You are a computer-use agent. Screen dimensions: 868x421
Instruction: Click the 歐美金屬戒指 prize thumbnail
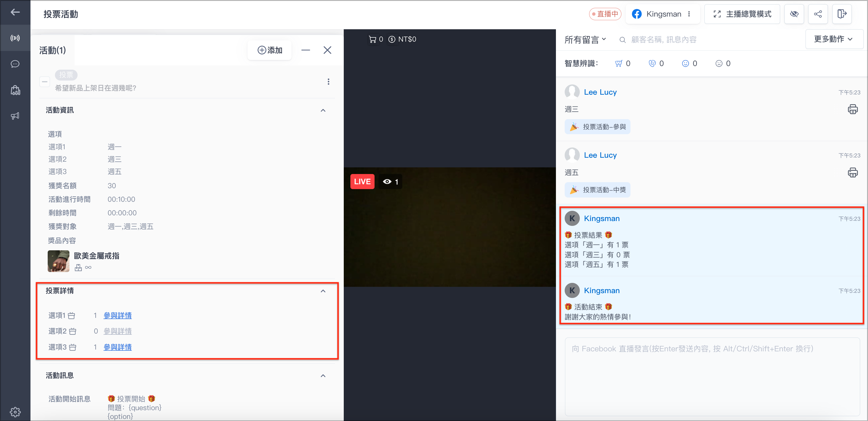pos(58,261)
